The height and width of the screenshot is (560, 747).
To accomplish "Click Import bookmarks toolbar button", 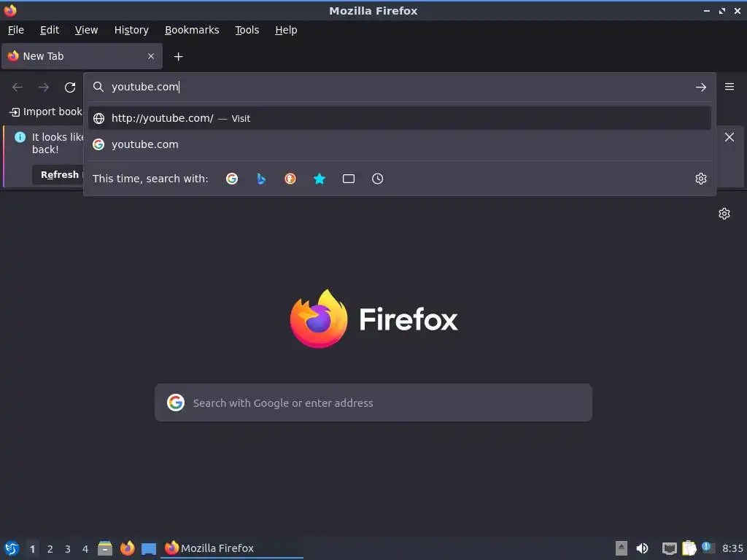I will (46, 112).
